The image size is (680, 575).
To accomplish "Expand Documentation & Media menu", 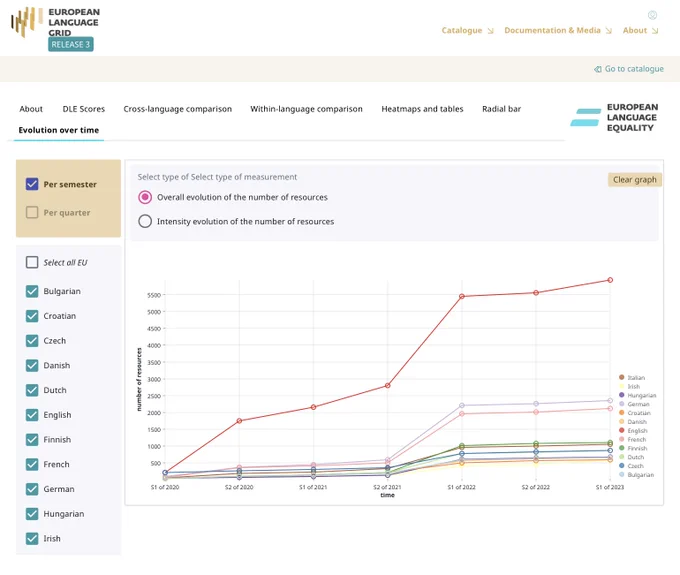I will point(558,30).
